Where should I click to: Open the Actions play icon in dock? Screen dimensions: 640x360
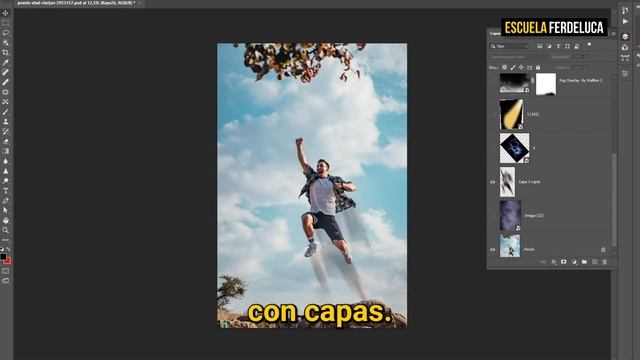pyautogui.click(x=625, y=21)
